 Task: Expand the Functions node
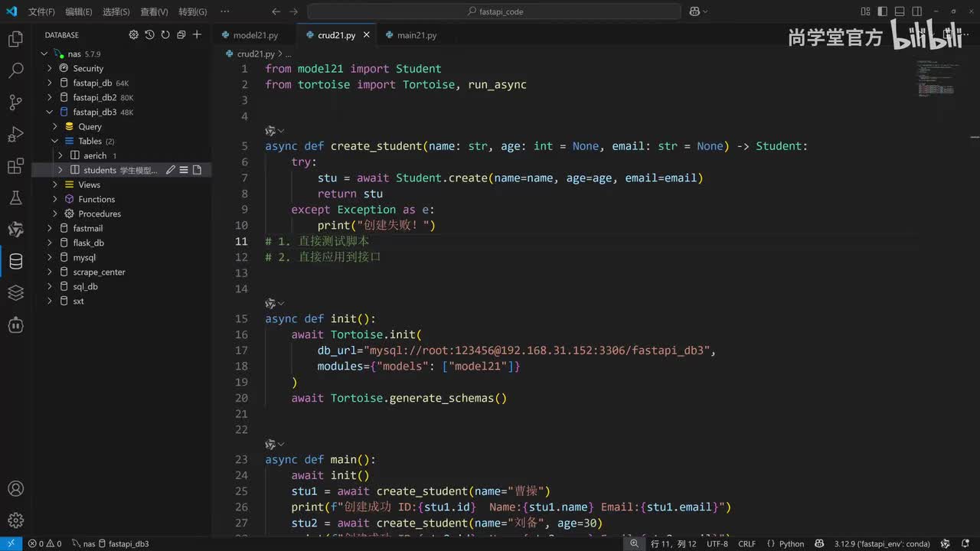coord(55,200)
